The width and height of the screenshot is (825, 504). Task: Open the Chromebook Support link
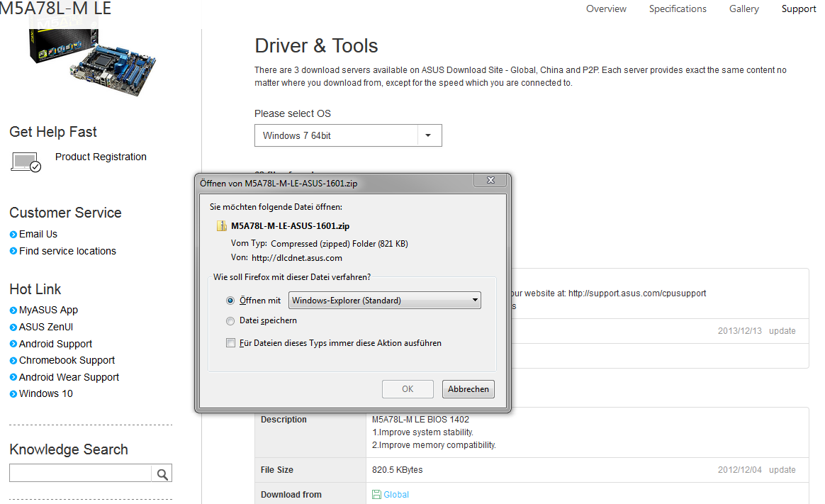pos(67,361)
